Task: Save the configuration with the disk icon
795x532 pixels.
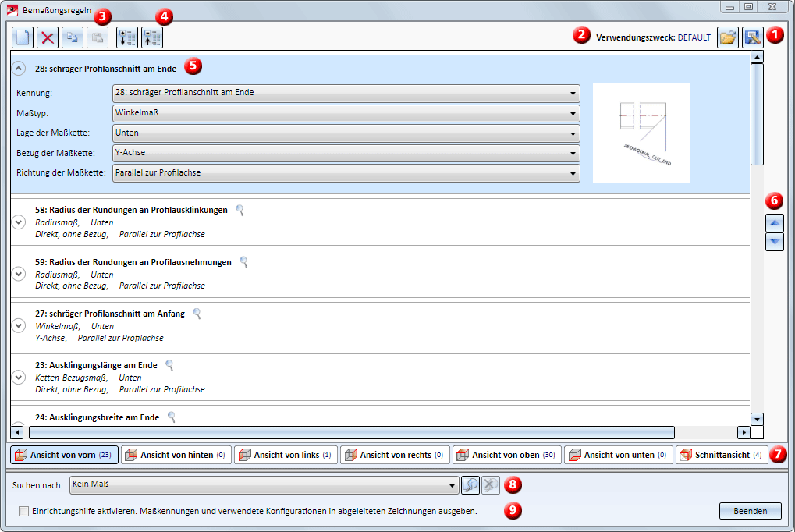Action: coord(753,37)
